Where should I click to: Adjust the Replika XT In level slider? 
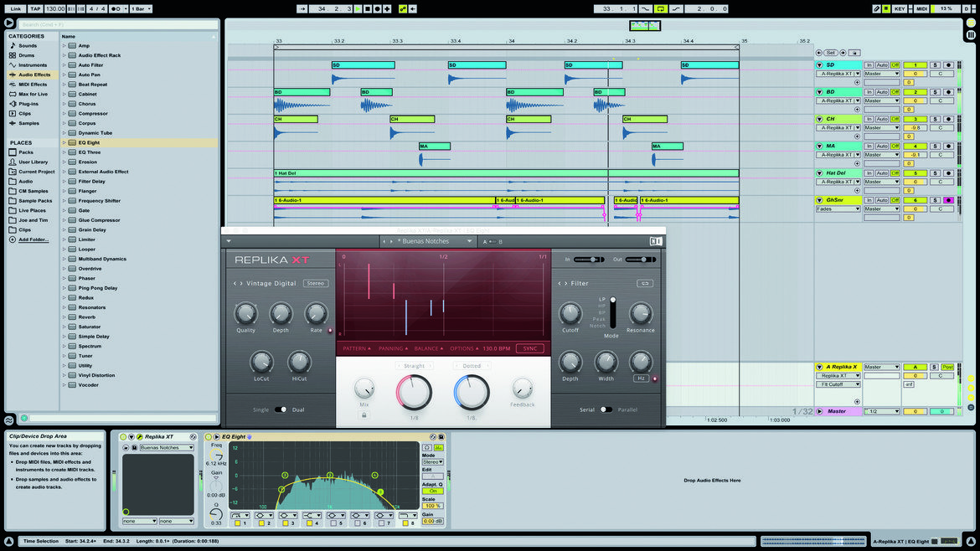pyautogui.click(x=589, y=260)
